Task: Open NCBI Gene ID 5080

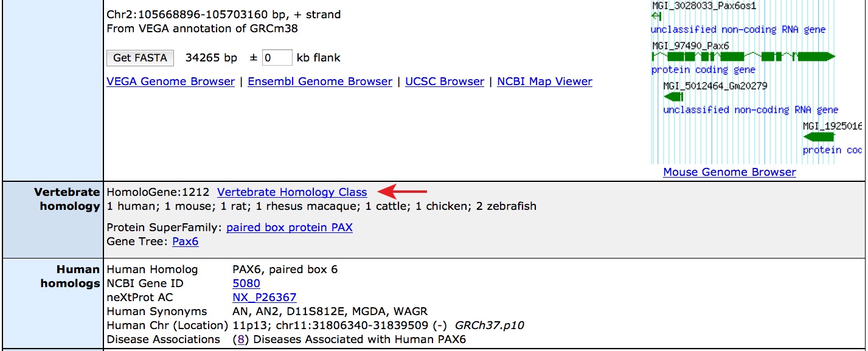Action: click(246, 283)
